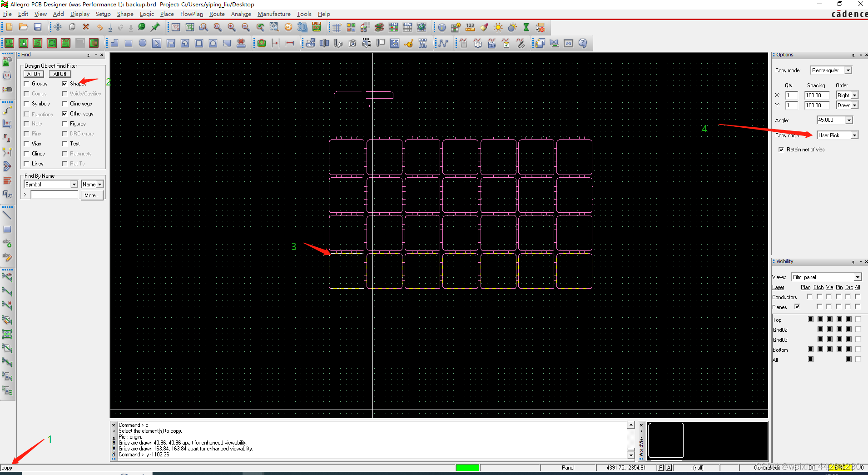Open the Setup menu
The height and width of the screenshot is (475, 868).
tap(103, 14)
